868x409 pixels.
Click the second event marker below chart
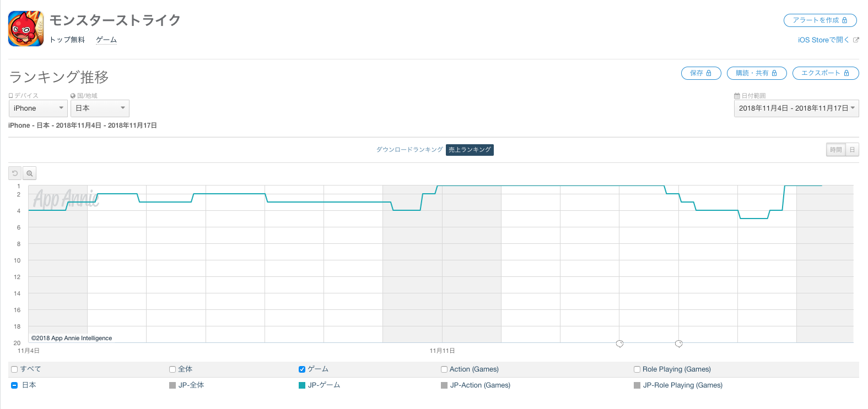coord(679,343)
